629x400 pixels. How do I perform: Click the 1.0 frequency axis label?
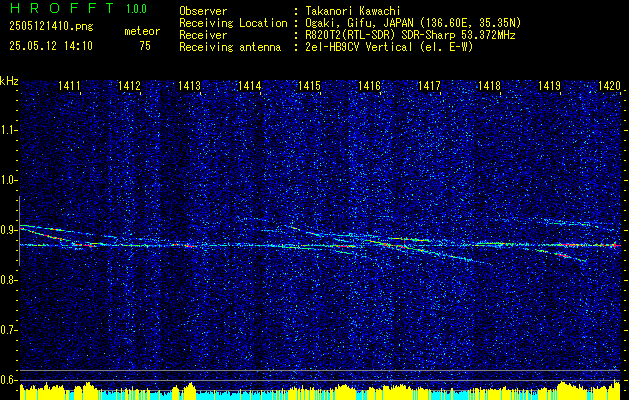point(8,180)
